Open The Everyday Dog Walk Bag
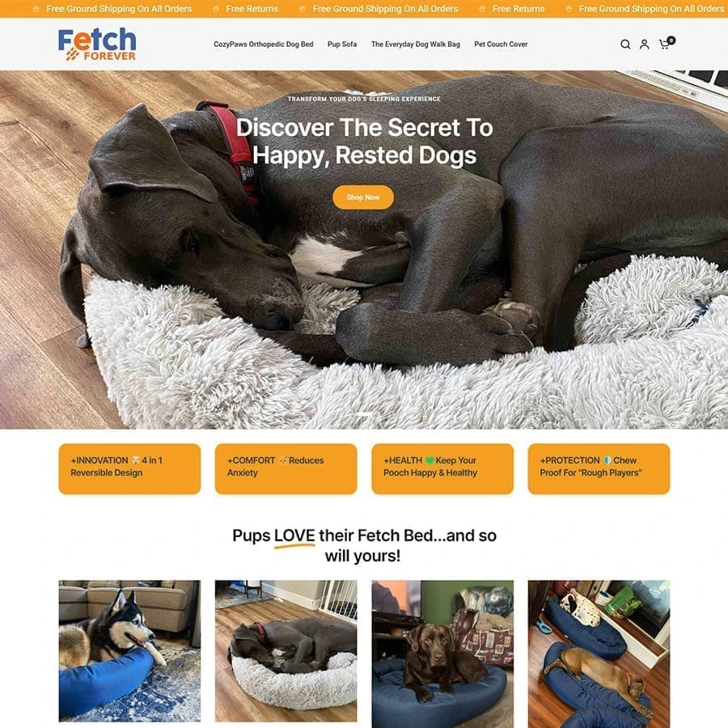The width and height of the screenshot is (728, 728). pos(416,44)
